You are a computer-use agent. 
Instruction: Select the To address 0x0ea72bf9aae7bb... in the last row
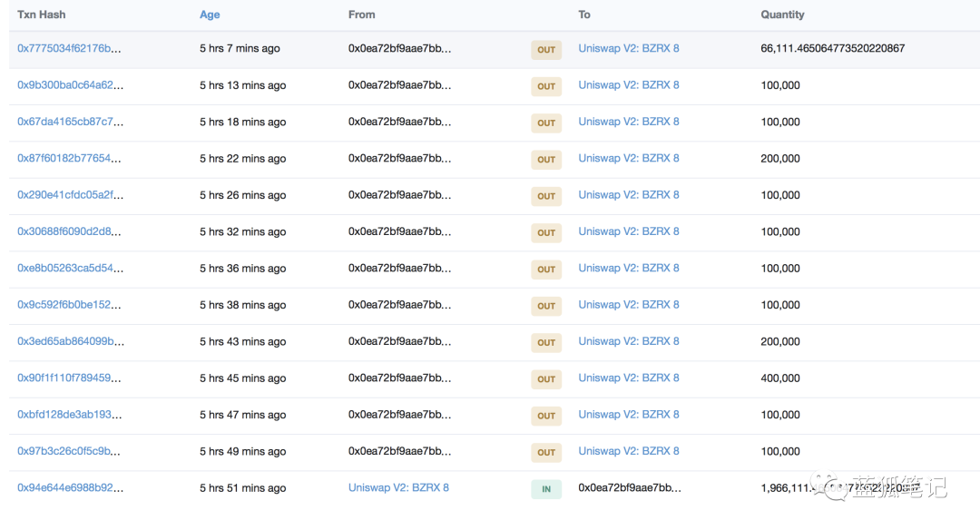point(630,487)
